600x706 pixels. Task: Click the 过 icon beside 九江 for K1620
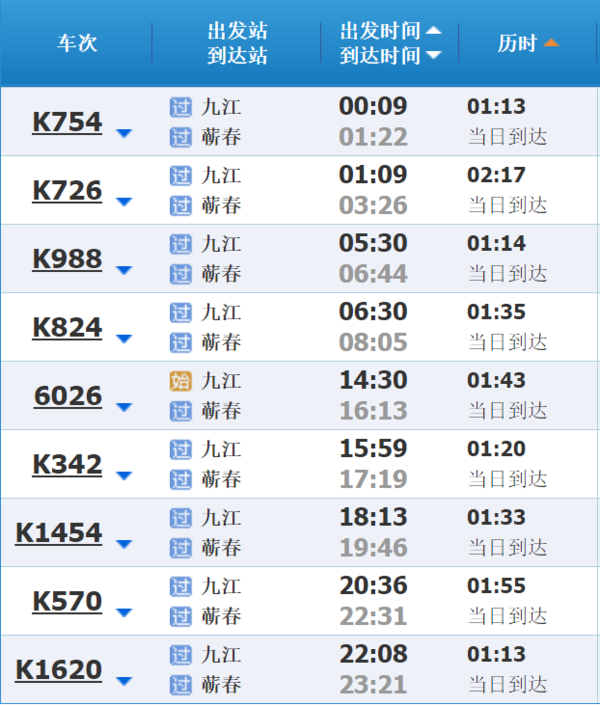pyautogui.click(x=180, y=655)
